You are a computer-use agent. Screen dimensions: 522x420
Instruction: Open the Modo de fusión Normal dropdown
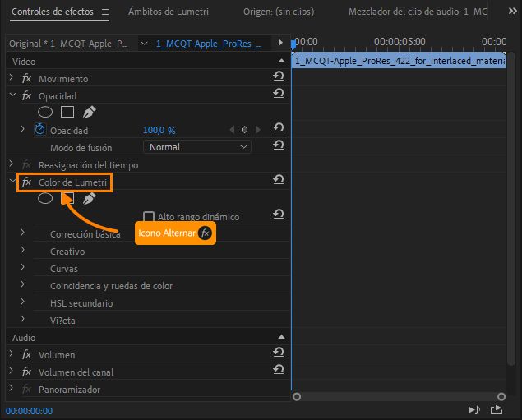pos(197,147)
